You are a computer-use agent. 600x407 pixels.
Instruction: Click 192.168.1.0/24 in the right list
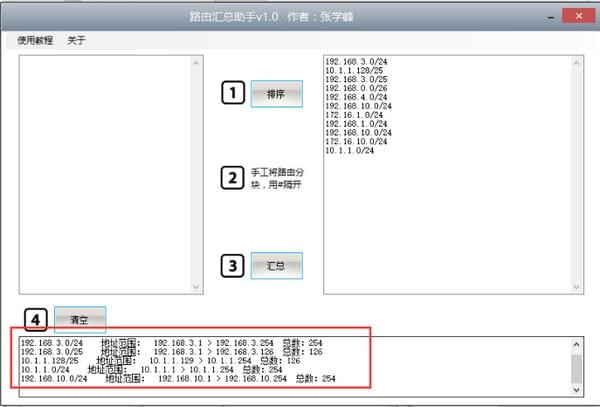click(356, 124)
